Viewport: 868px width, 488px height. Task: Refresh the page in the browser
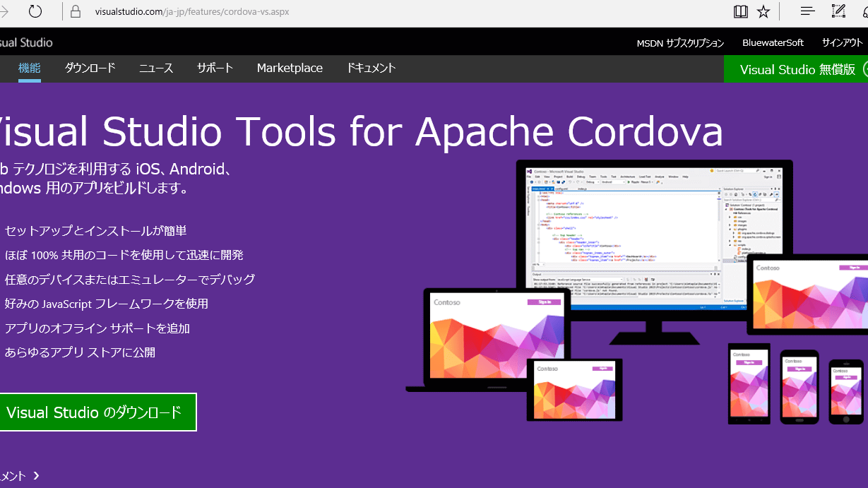click(x=35, y=11)
